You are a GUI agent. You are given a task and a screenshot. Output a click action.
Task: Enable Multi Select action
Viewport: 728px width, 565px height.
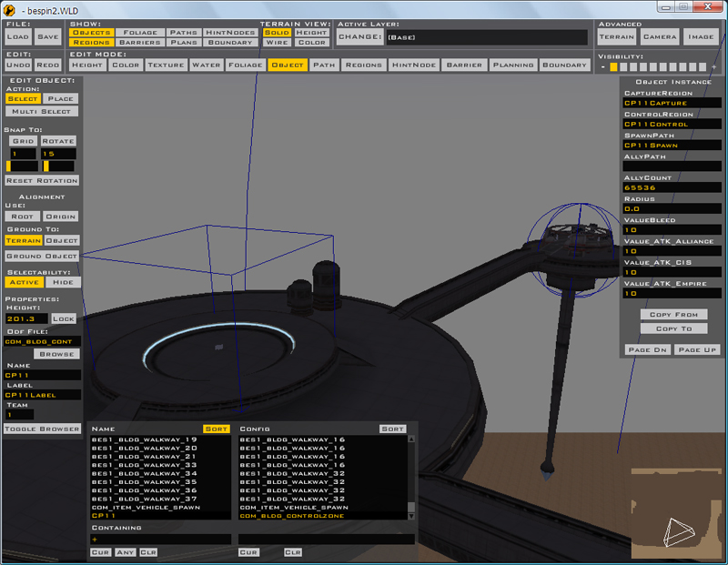click(41, 111)
